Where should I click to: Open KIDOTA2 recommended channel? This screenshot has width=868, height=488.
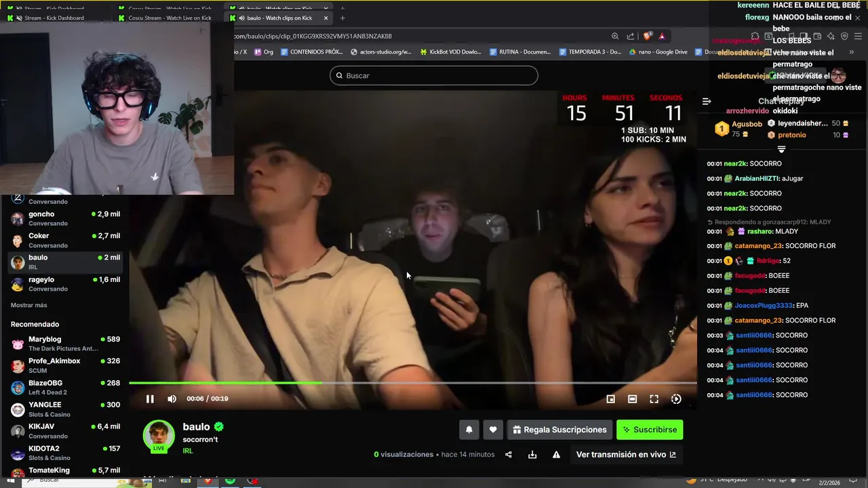65,452
